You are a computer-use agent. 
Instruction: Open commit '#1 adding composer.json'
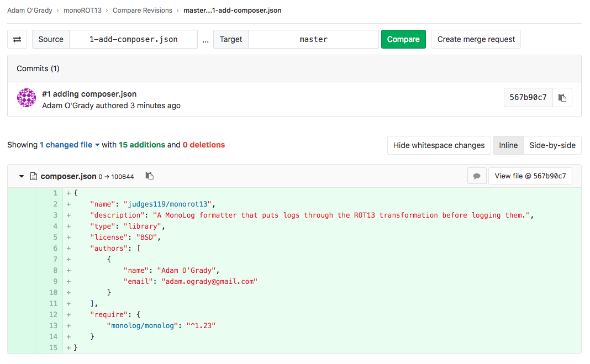[x=89, y=94]
